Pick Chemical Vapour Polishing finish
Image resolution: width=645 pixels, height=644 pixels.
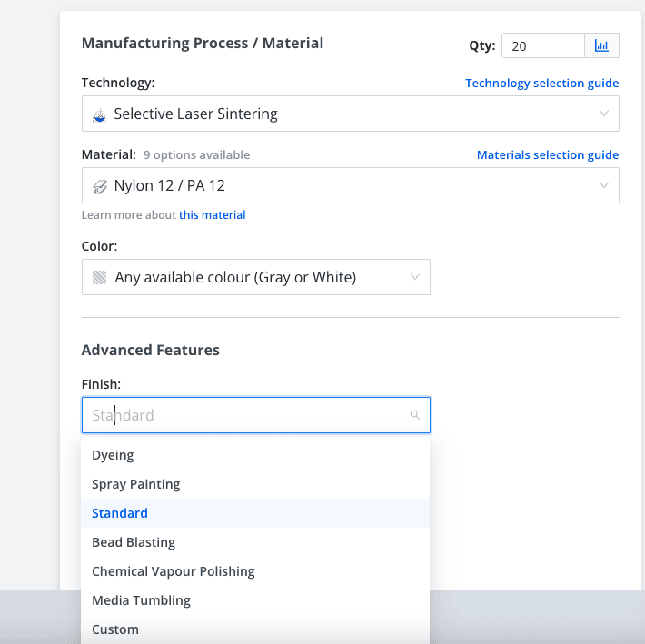click(x=174, y=571)
